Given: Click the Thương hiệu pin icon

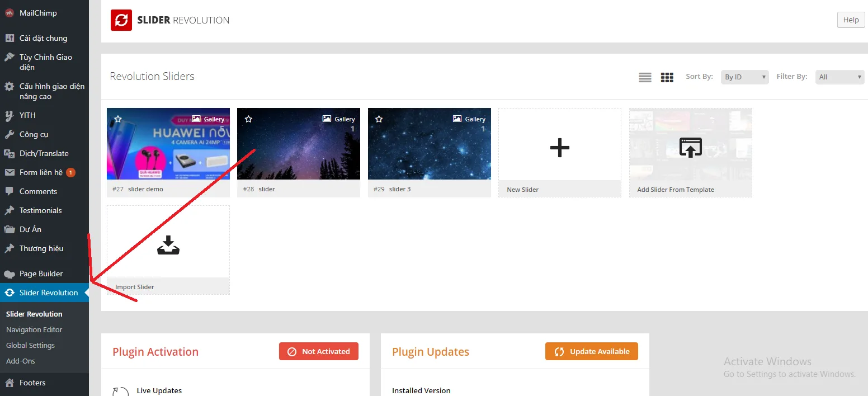Looking at the screenshot, I should coord(10,248).
